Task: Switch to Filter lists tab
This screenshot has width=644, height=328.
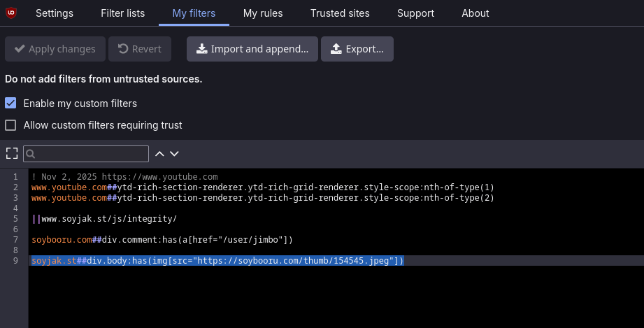Action: click(x=122, y=13)
